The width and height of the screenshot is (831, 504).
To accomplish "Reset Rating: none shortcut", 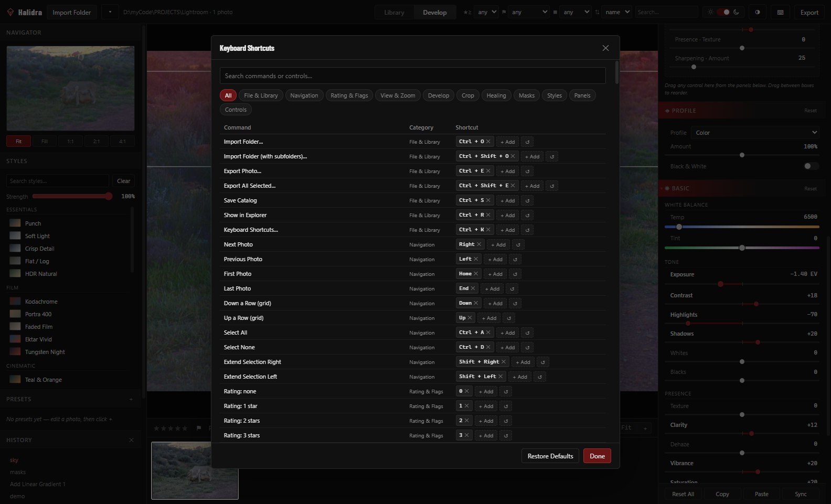I will coord(506,391).
